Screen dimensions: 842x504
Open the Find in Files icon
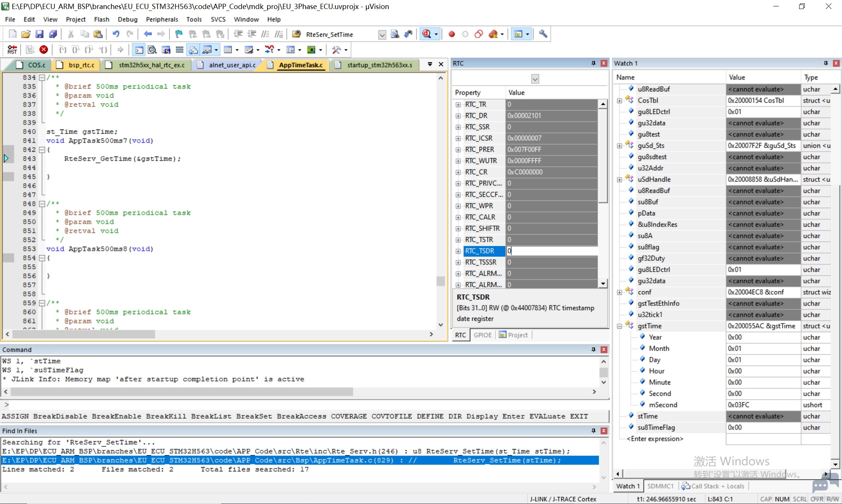coord(395,34)
